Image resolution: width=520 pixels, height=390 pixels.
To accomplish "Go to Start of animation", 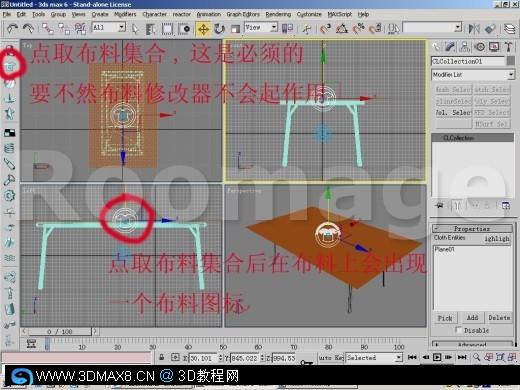I will [x=412, y=358].
